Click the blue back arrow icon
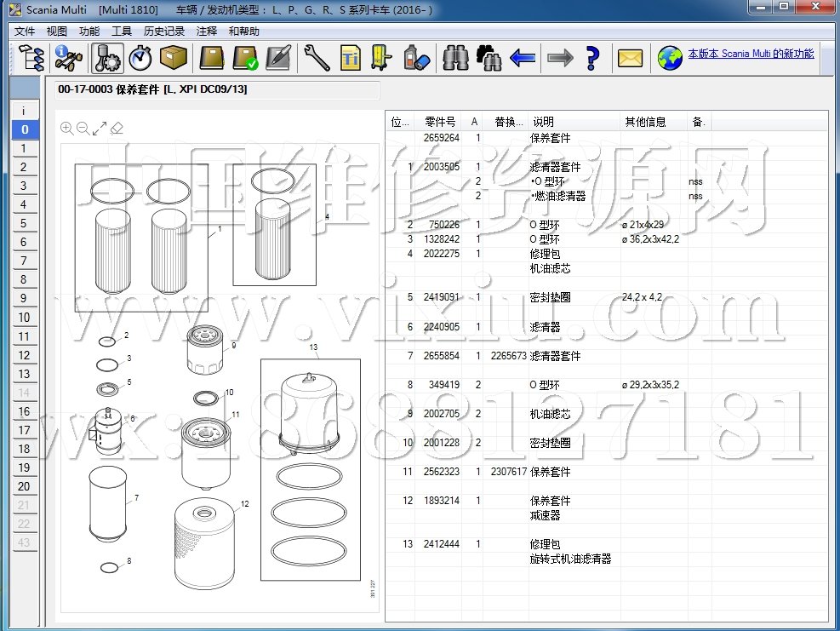The height and width of the screenshot is (631, 840). coord(522,58)
